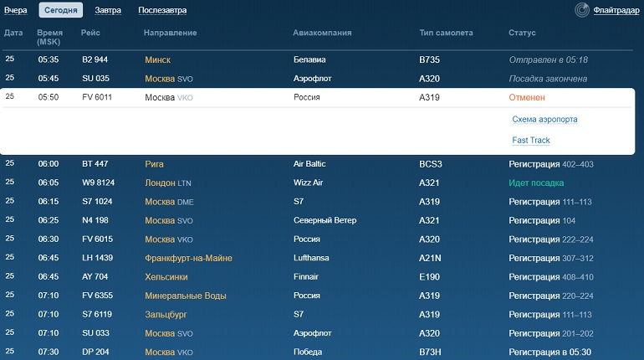Viewport: 644px width, 360px height.
Task: Select the Сегодня tab
Action: point(61,10)
